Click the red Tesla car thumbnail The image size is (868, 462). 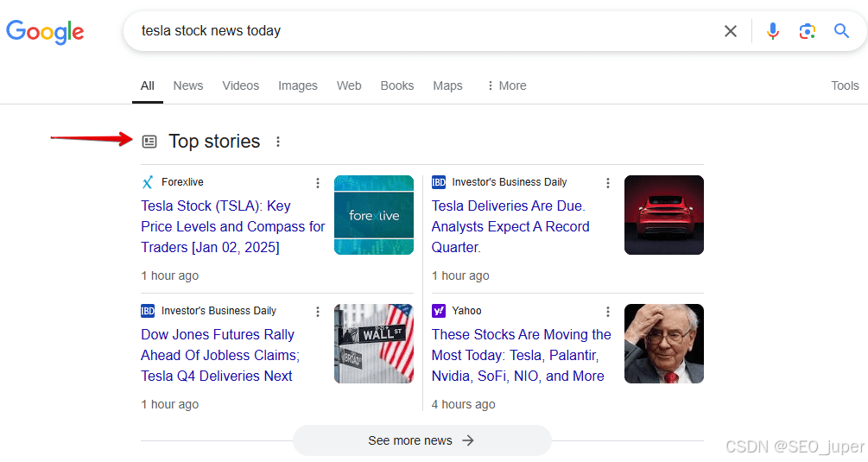coord(663,215)
